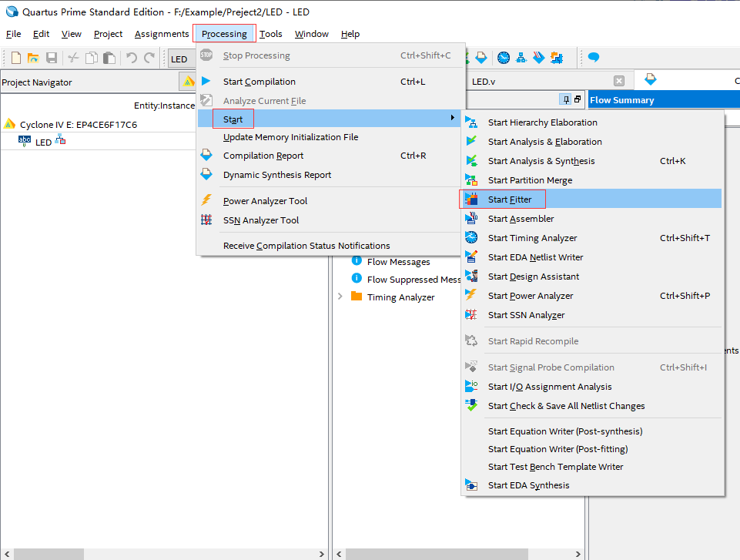This screenshot has height=560, width=740.
Task: Launch Power Analyzer Tool
Action: (x=330, y=201)
